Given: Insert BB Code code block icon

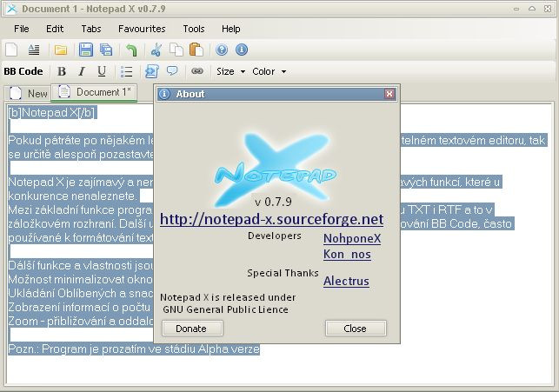Looking at the screenshot, I should [x=152, y=71].
